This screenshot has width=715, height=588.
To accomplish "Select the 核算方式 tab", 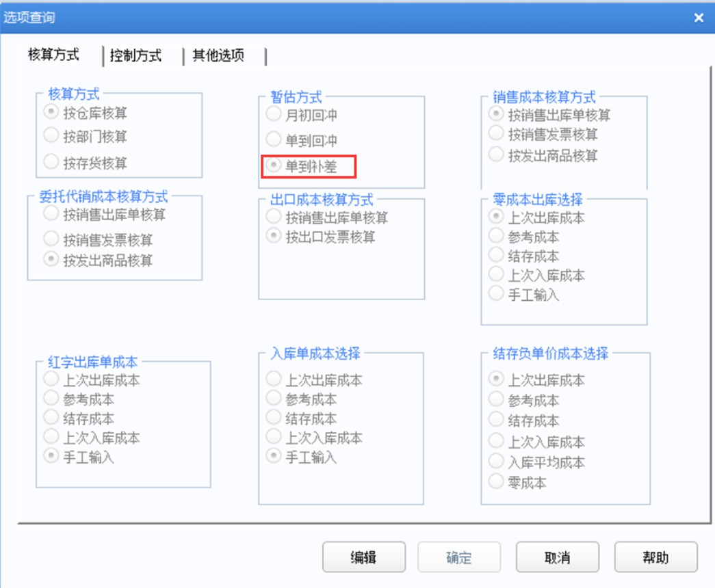I will click(53, 55).
